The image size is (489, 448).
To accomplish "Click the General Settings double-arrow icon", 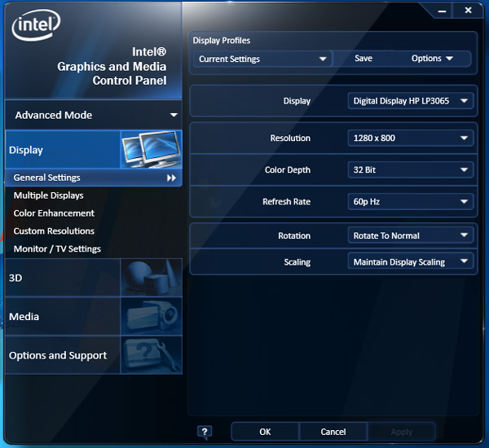I will (171, 178).
